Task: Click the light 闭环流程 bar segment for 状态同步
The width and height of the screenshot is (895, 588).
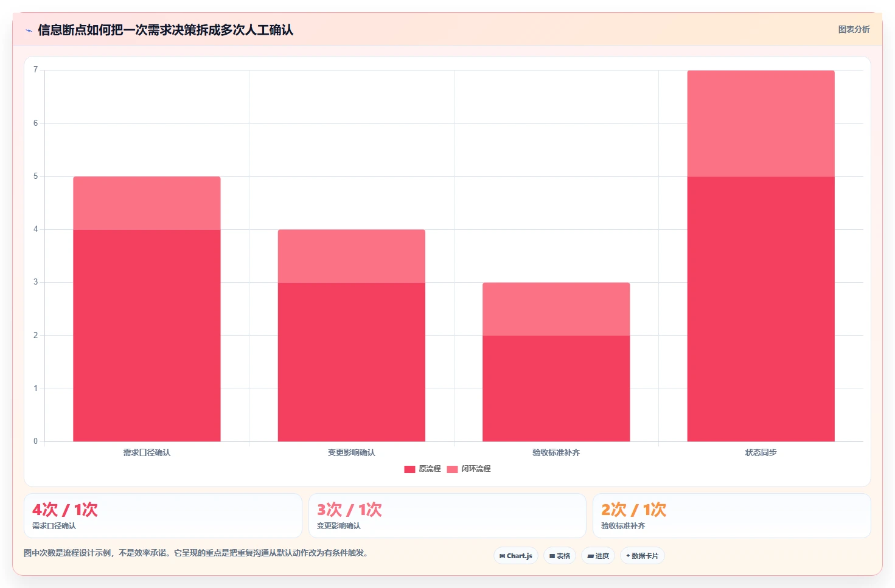Action: click(x=761, y=123)
